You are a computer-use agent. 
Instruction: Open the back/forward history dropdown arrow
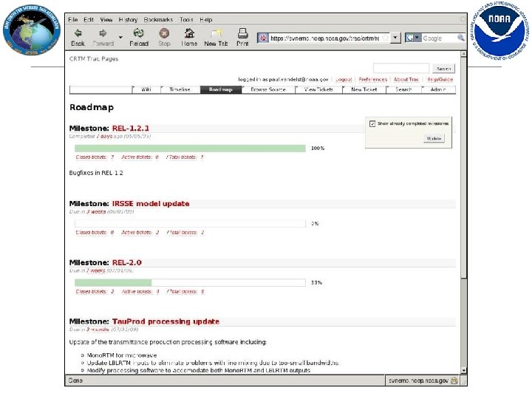coord(120,37)
